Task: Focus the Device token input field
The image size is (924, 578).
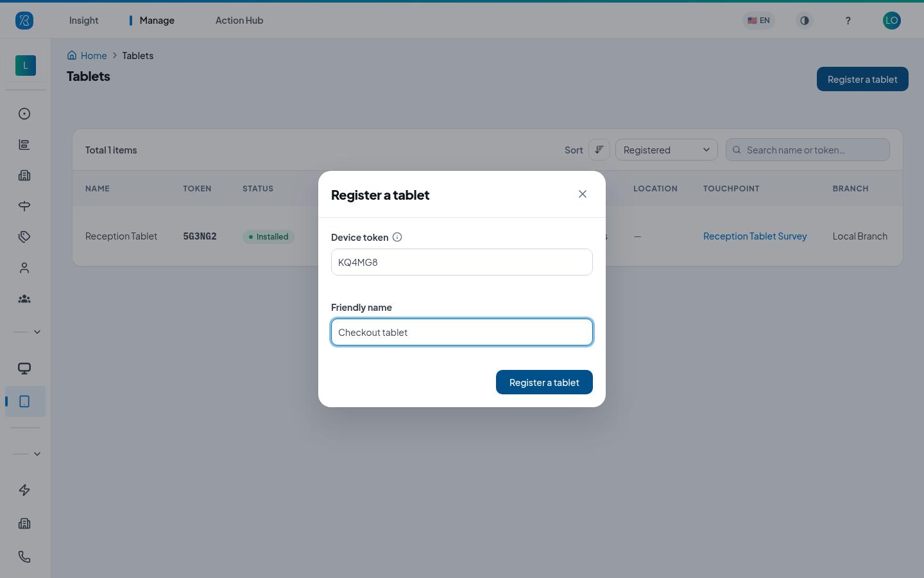Action: (462, 262)
